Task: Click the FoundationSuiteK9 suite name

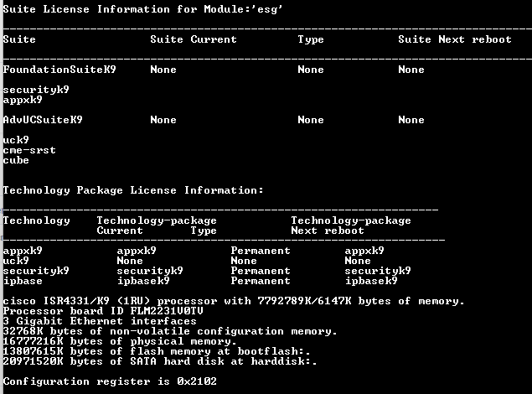Action: (x=59, y=70)
